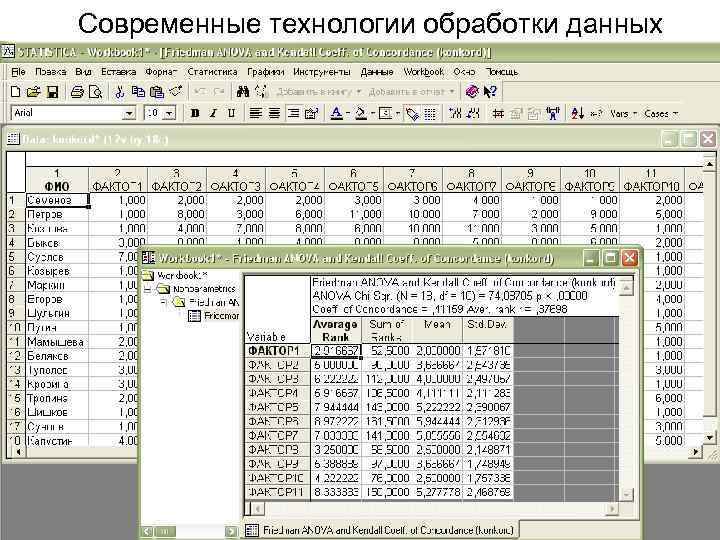
Task: Collapse the Nonparametrics tree folder
Action: pyautogui.click(x=147, y=289)
